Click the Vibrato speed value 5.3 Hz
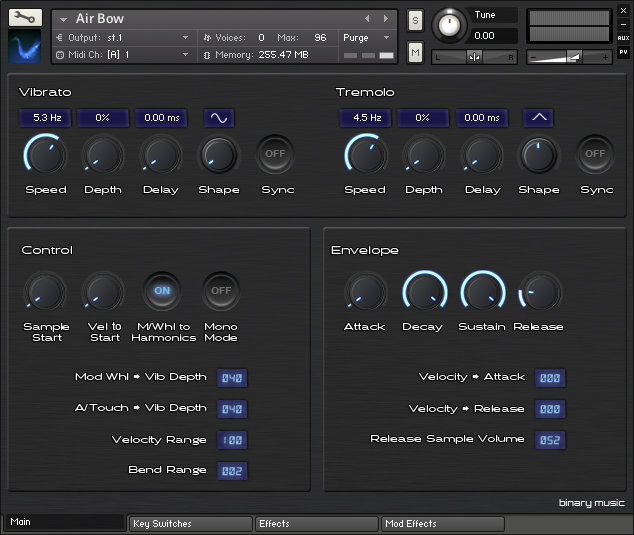 46,118
